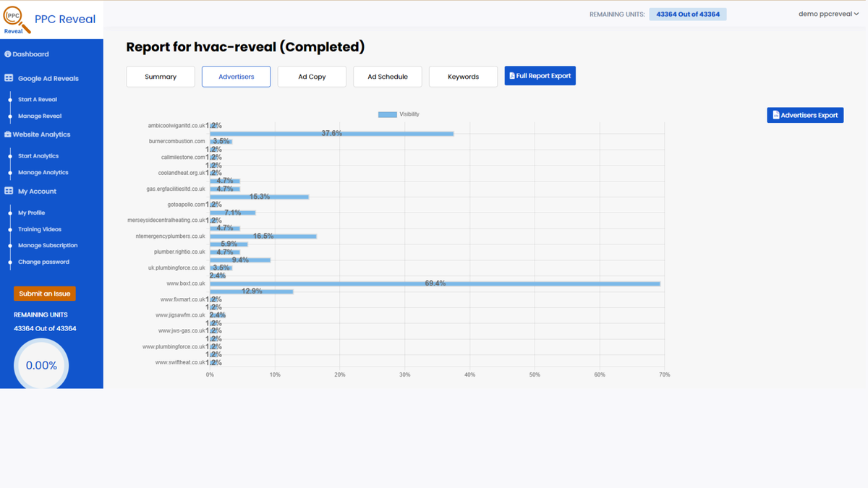This screenshot has height=488, width=868.
Task: Click the arrow icon beside Manage Analytics
Action: click(9, 172)
